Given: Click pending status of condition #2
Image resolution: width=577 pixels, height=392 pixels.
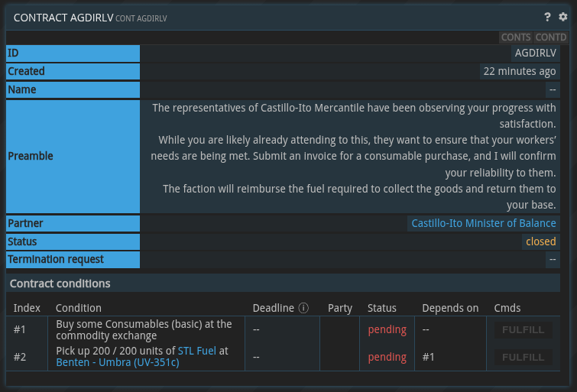Looking at the screenshot, I should tap(387, 357).
